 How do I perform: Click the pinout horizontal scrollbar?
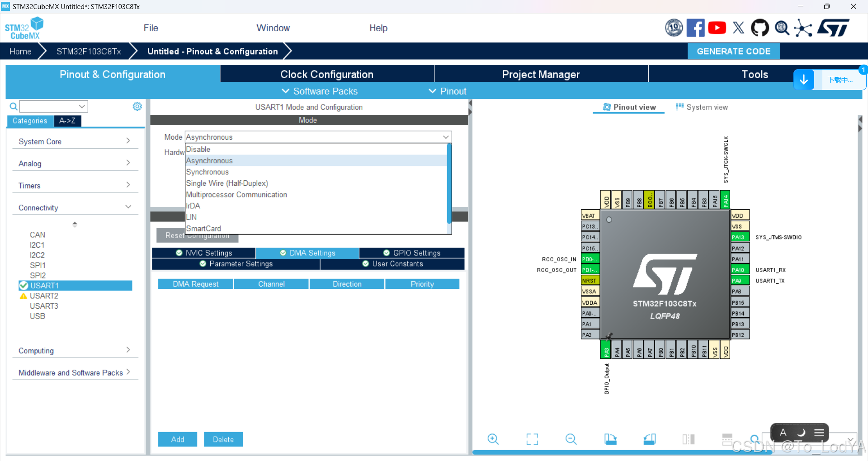622,452
